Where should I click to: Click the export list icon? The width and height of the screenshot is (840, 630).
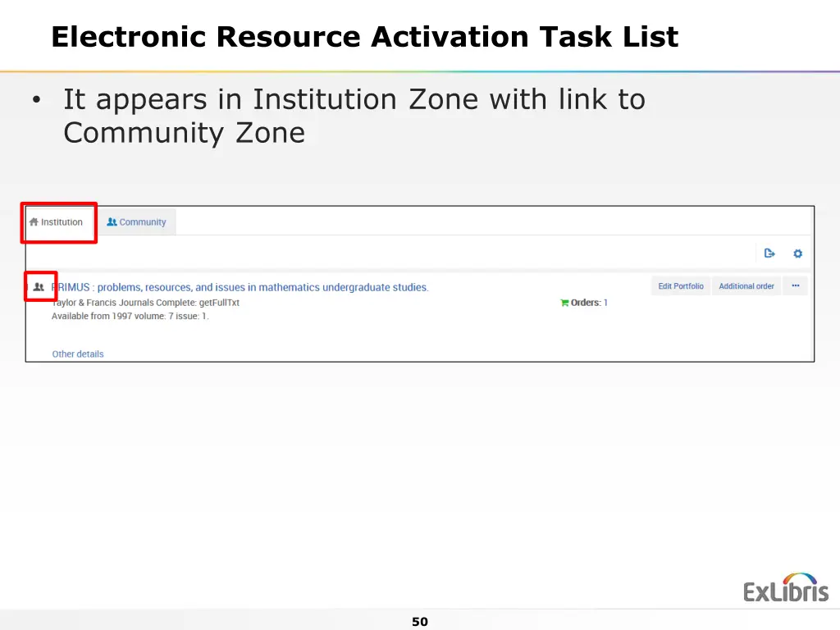(769, 253)
